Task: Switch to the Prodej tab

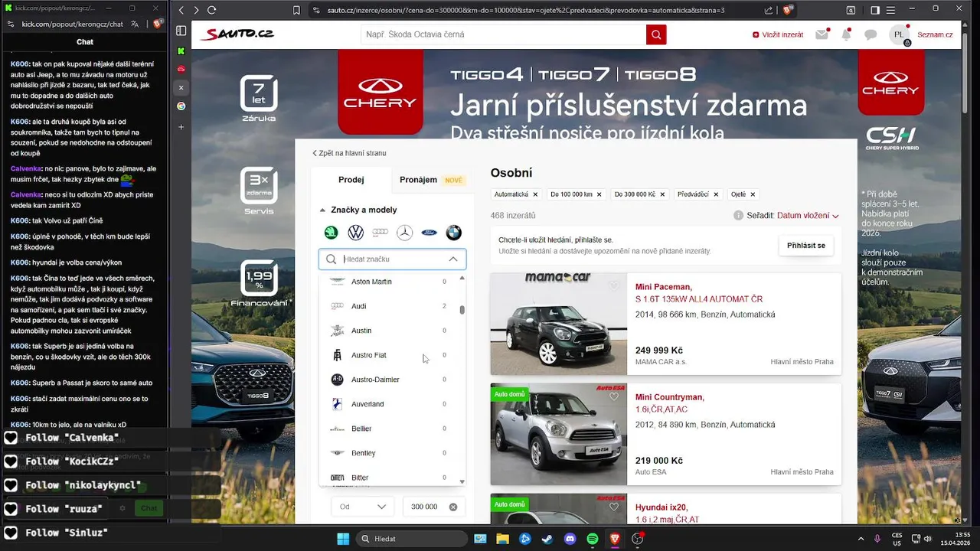Action: pyautogui.click(x=351, y=180)
